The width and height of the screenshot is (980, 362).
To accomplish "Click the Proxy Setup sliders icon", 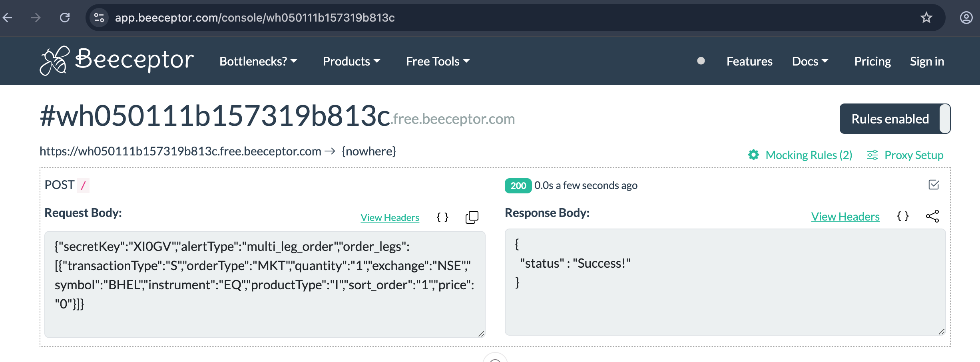I will (872, 155).
